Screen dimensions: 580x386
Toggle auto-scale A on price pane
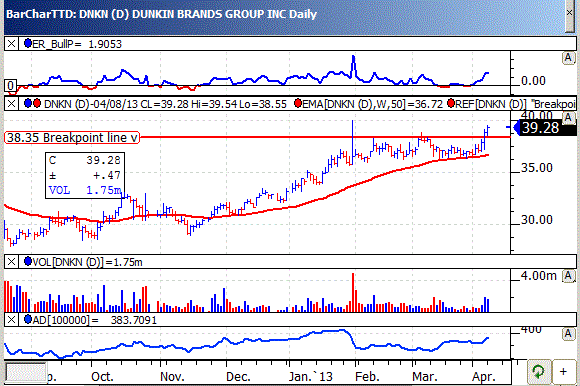568,118
